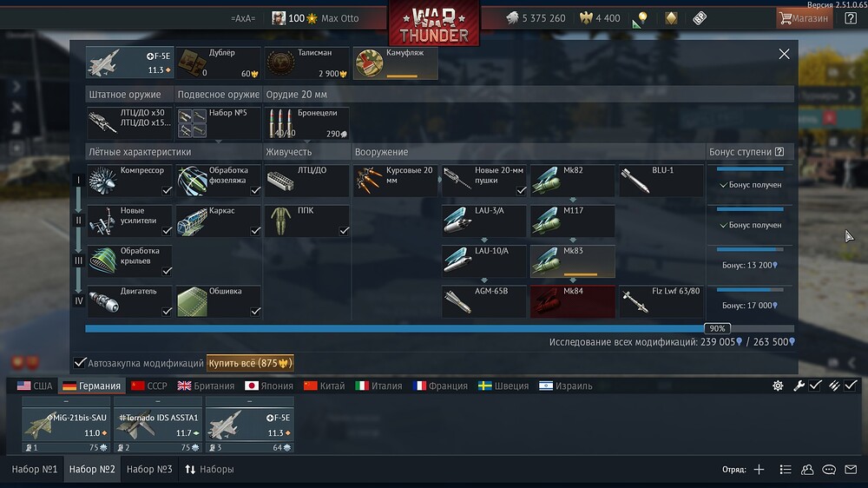Viewport: 868px width, 488px height.
Task: Open the Камуфляж camouflage slot
Action: click(395, 63)
